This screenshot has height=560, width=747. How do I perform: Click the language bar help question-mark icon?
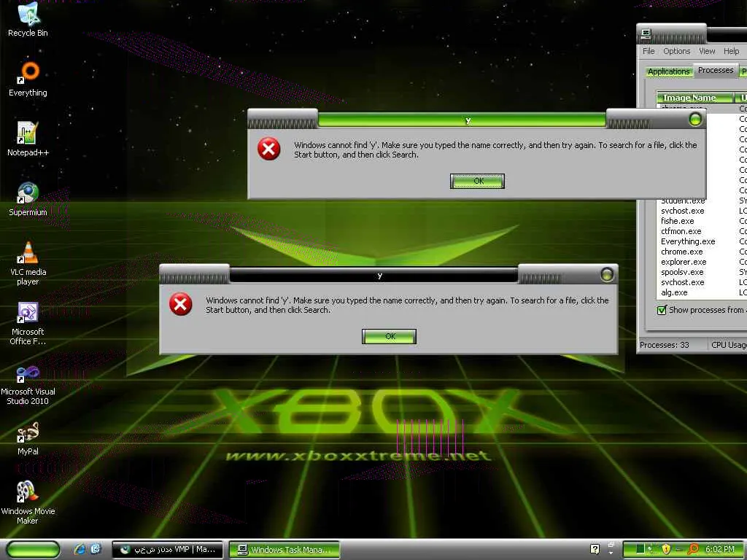click(595, 549)
